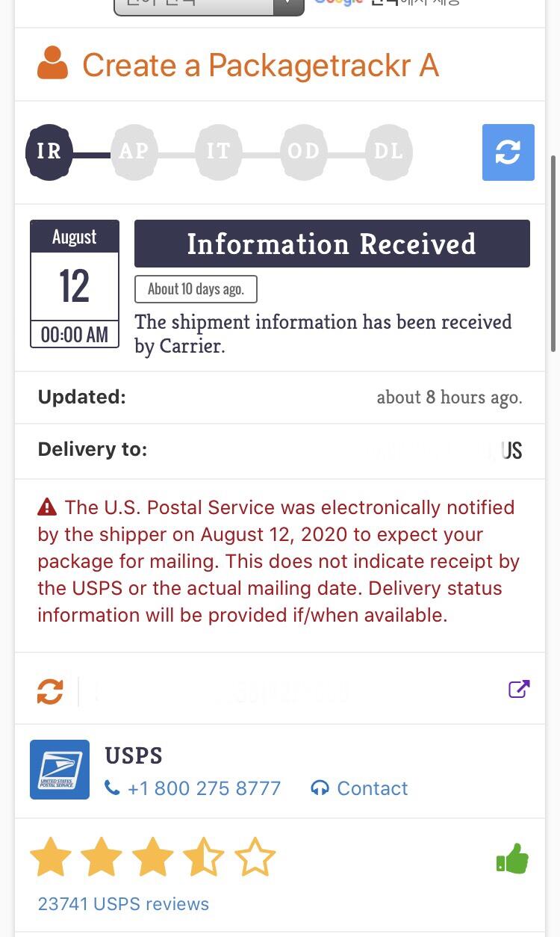Image resolution: width=560 pixels, height=937 pixels.
Task: Open the Contact link for USPS
Action: coord(372,788)
